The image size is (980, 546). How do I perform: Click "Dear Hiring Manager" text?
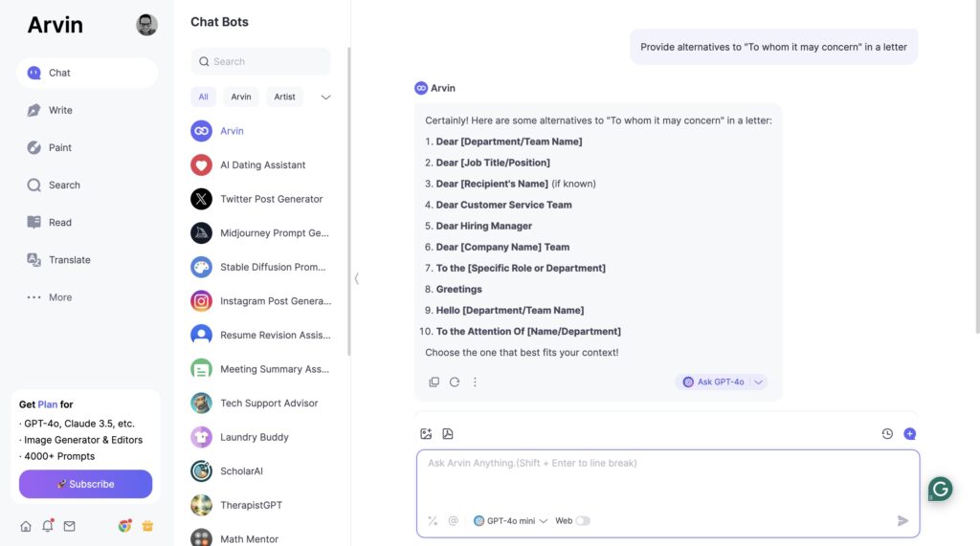click(483, 227)
